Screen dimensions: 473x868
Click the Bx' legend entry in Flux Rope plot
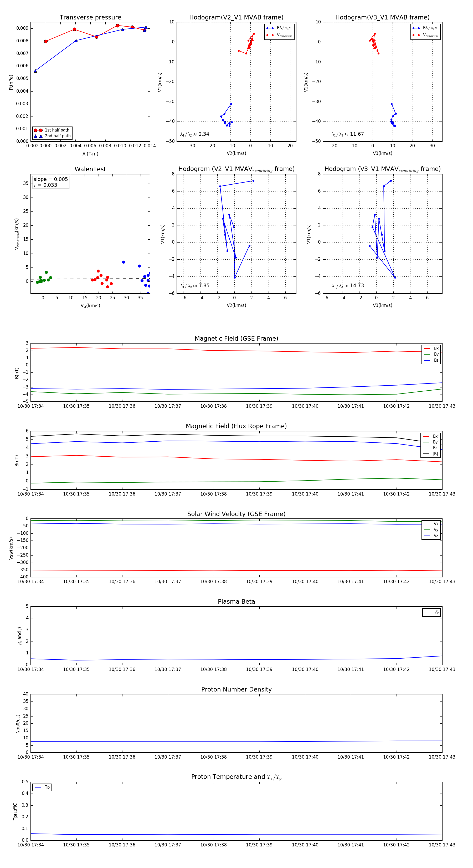[x=431, y=436]
